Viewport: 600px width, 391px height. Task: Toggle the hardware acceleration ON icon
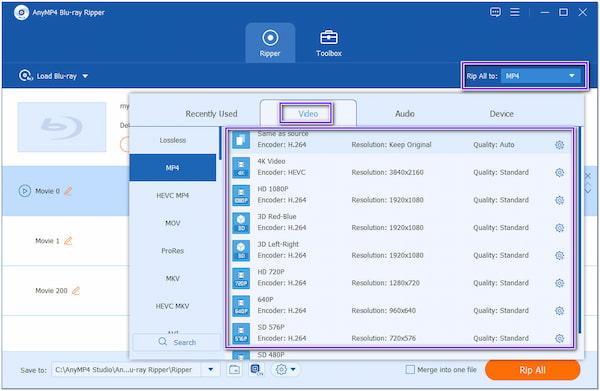[256, 370]
